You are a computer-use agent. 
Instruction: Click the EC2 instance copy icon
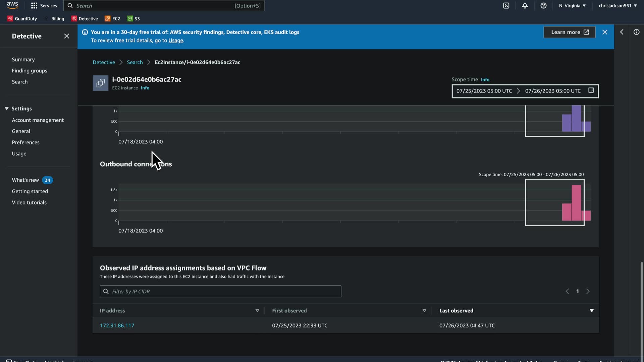click(100, 83)
